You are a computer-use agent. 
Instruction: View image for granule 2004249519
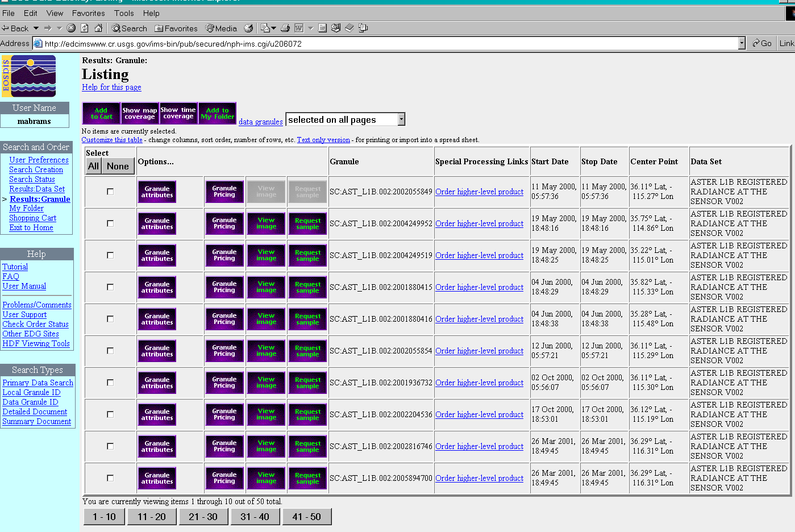pyautogui.click(x=266, y=256)
